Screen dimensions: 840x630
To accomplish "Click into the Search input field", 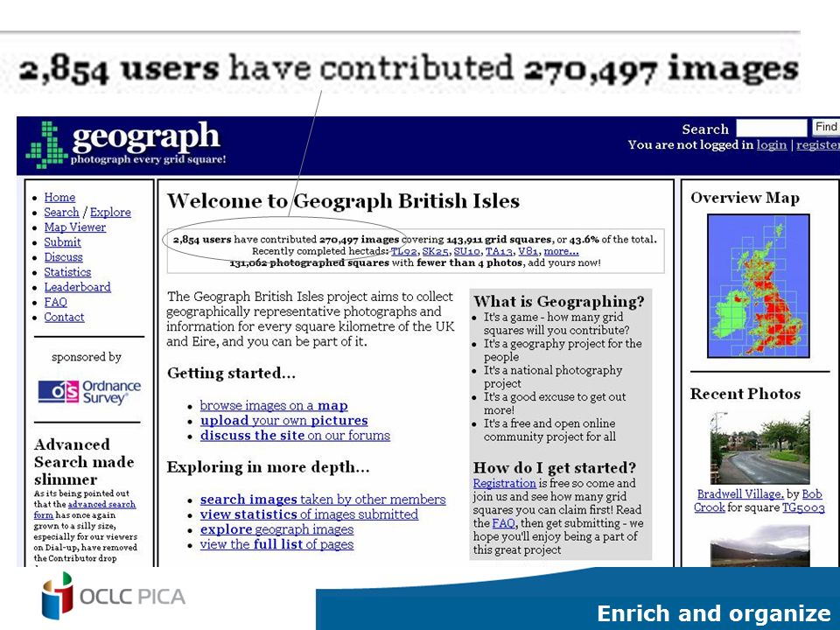I will (772, 128).
